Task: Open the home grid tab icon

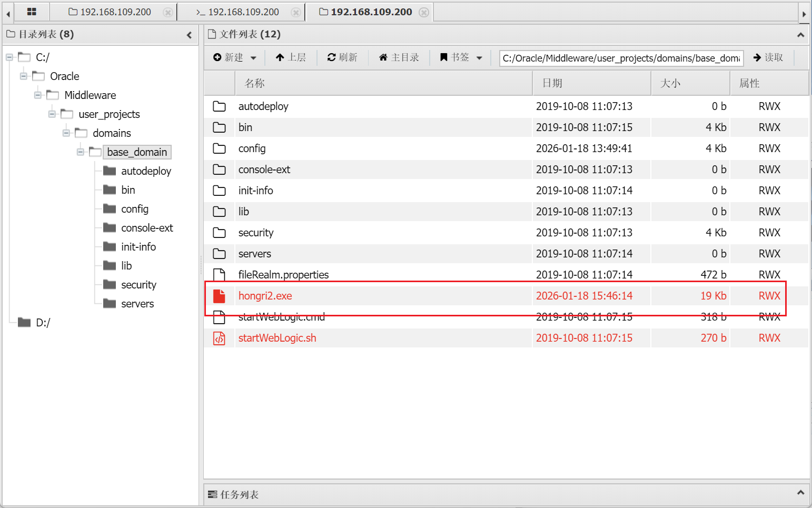Action: (32, 12)
